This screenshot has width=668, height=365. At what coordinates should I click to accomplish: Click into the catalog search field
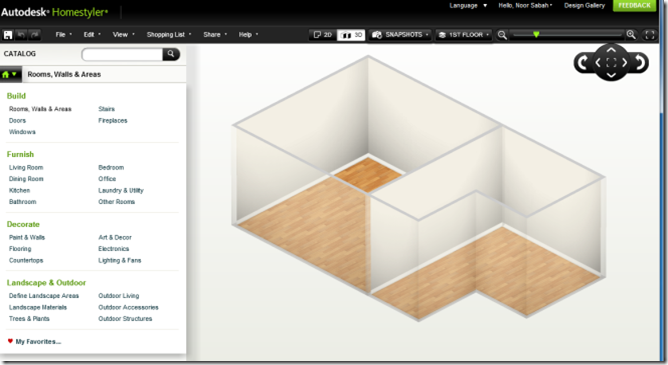click(x=122, y=54)
